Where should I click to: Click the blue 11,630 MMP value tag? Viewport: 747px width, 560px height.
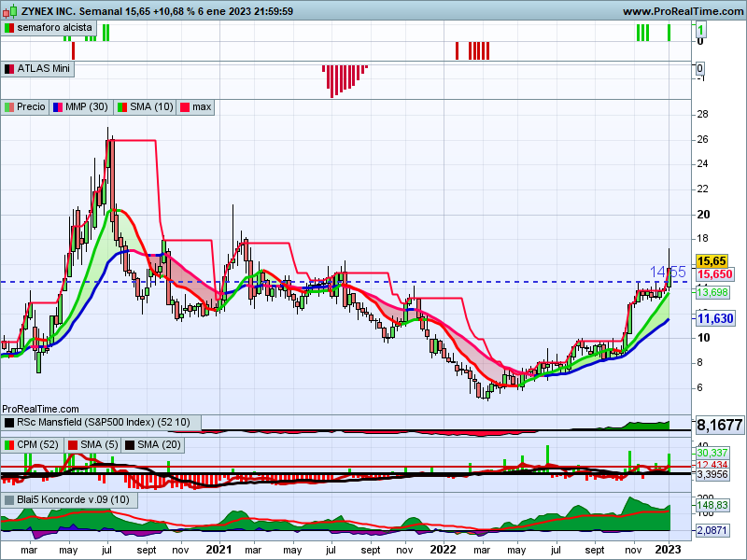(x=715, y=318)
